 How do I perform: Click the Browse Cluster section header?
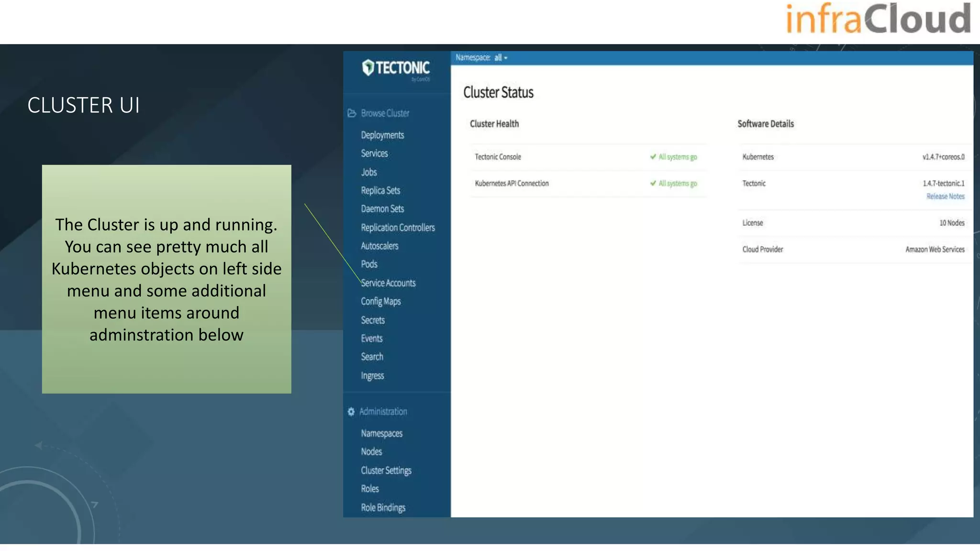[x=385, y=113]
